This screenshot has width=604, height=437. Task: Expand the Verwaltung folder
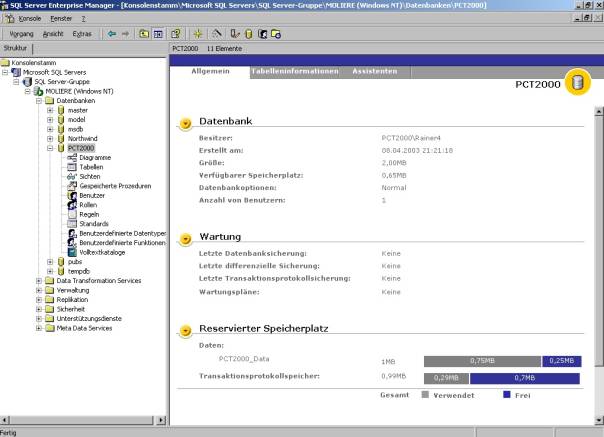tap(39, 290)
